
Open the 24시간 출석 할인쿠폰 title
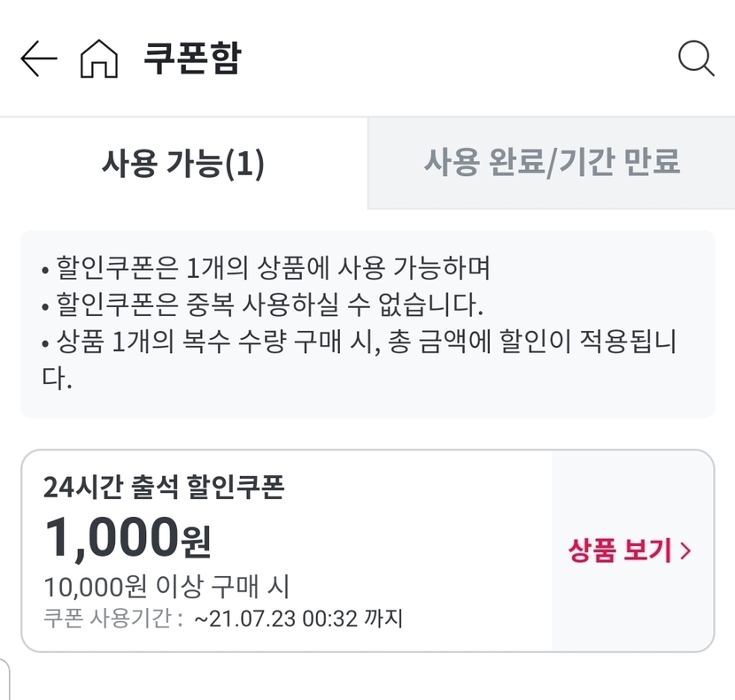coord(164,487)
